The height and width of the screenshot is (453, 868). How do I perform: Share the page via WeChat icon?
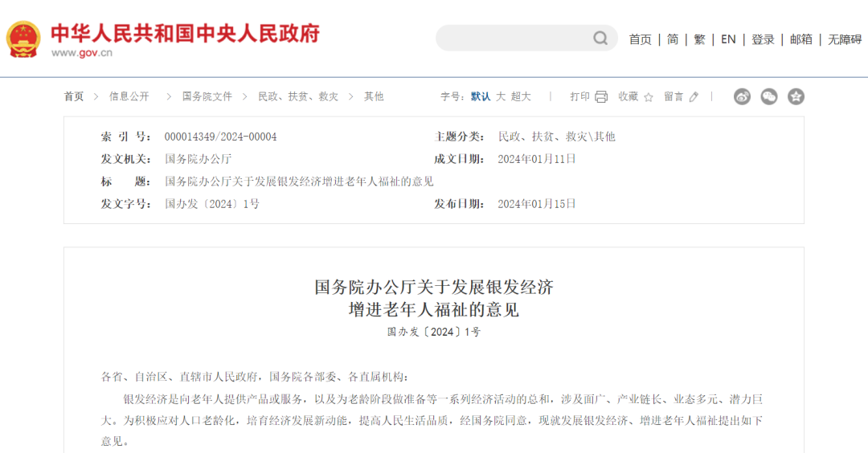(769, 96)
